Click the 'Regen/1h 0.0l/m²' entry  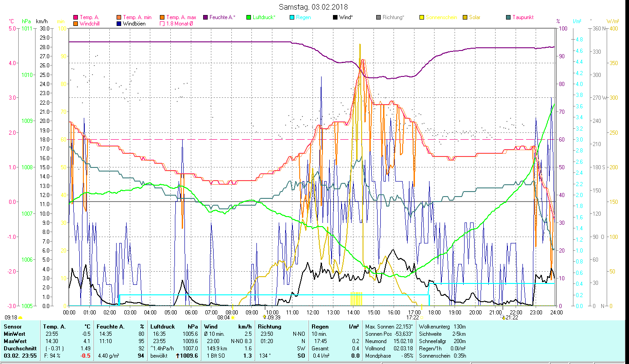point(442,349)
